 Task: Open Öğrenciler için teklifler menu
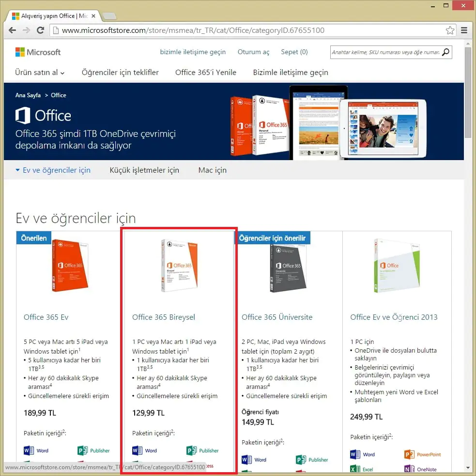coord(121,73)
